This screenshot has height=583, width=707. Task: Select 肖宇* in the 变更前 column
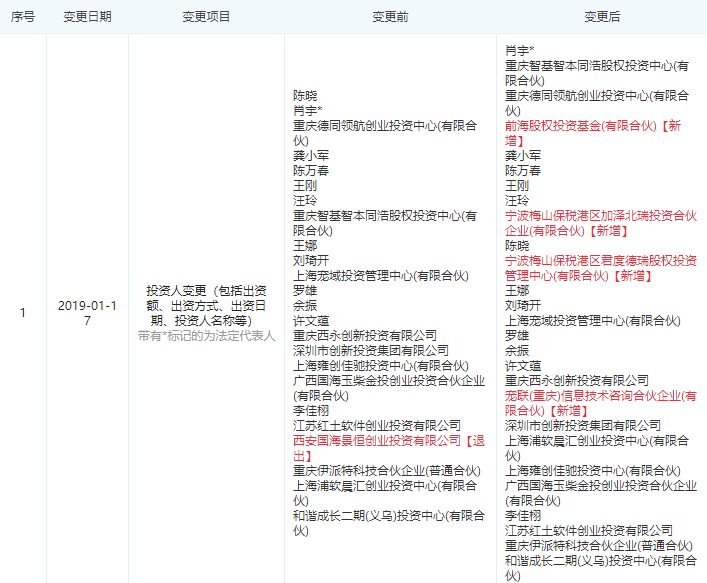[x=308, y=110]
